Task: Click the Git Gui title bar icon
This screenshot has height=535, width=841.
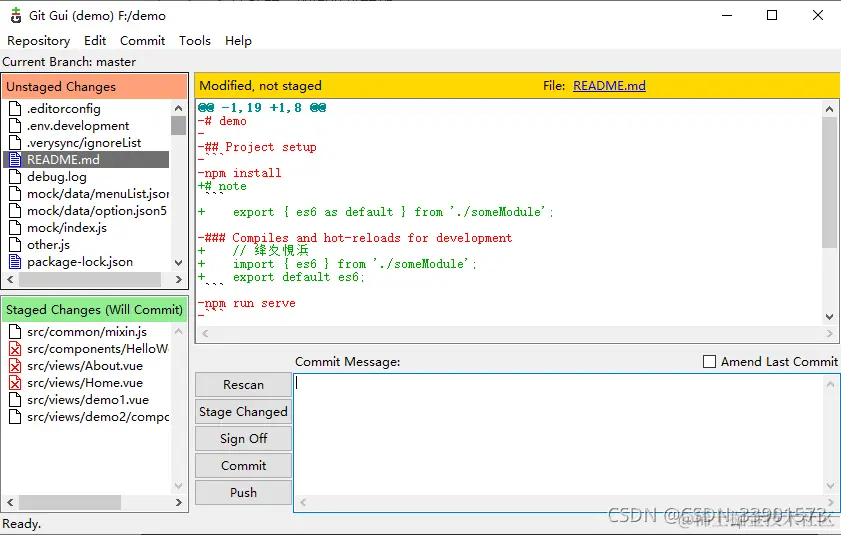Action: tap(16, 16)
